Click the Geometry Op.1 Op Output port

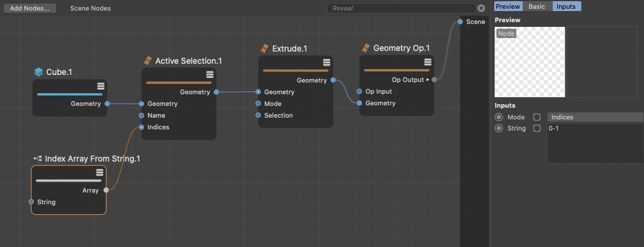pyautogui.click(x=434, y=80)
